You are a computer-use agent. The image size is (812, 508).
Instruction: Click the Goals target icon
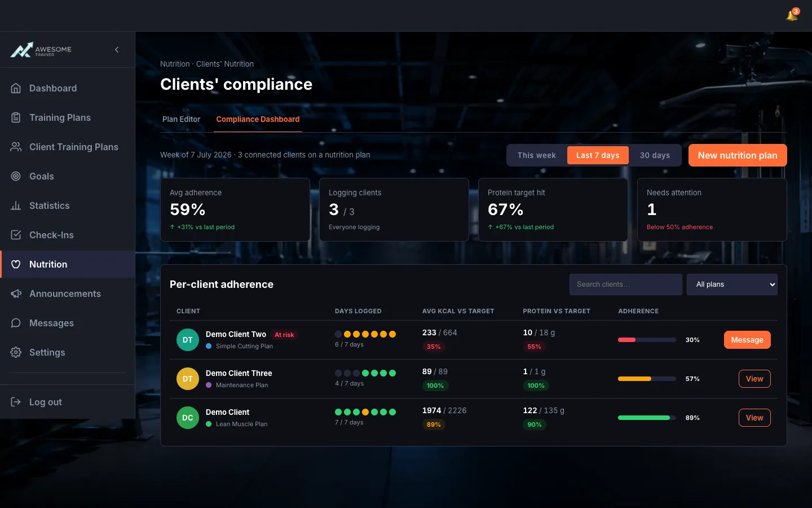16,176
